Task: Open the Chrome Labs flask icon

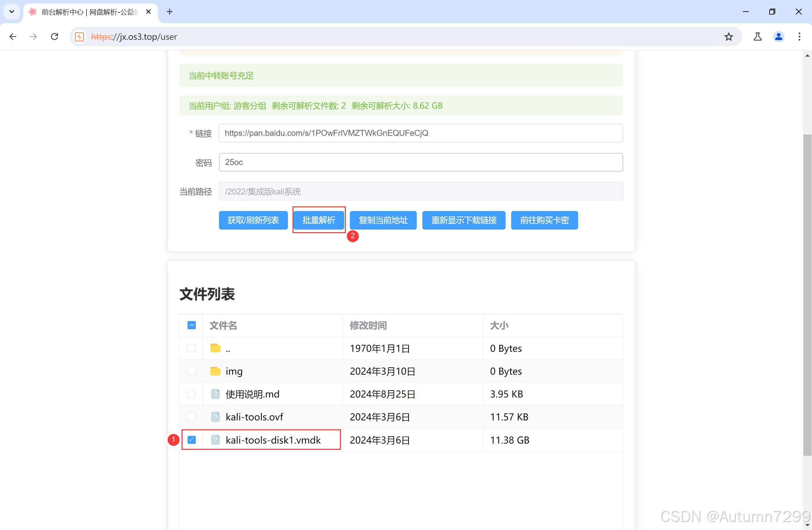Action: 757,36
